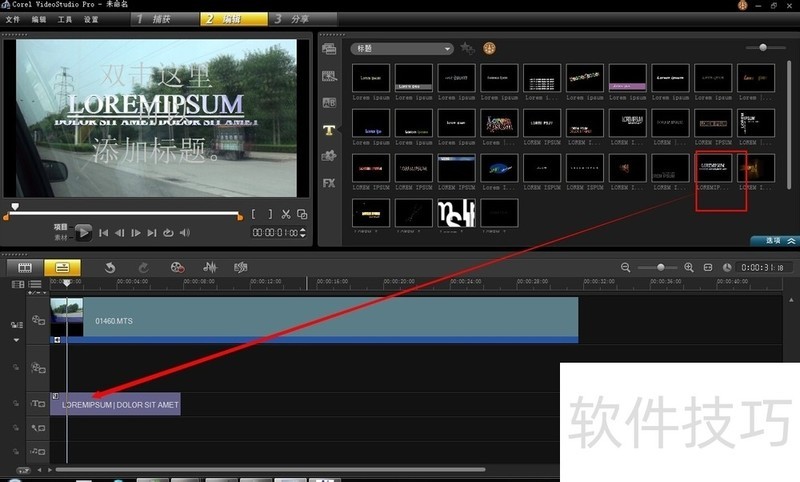
Task: Click the orange get more content icon
Action: (x=489, y=48)
